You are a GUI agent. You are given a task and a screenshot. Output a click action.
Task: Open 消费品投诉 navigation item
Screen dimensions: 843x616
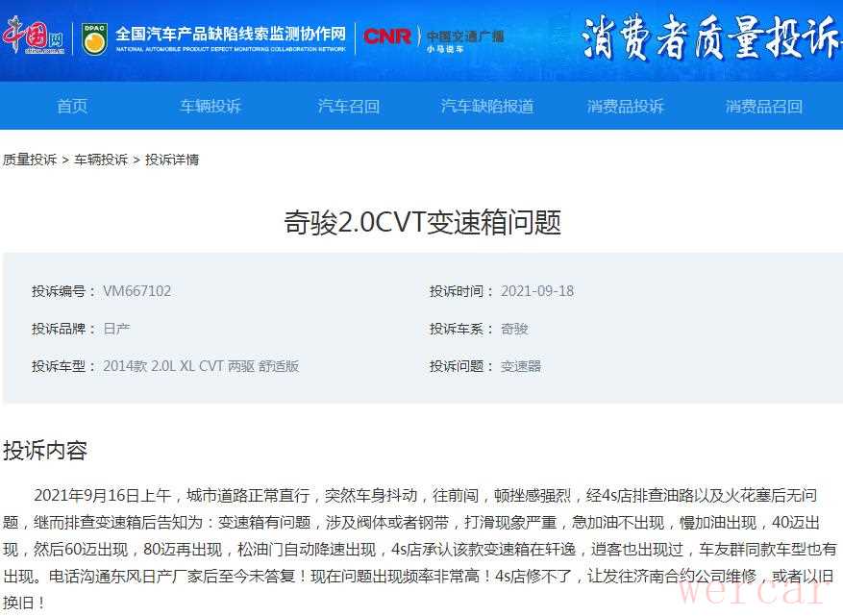(626, 106)
